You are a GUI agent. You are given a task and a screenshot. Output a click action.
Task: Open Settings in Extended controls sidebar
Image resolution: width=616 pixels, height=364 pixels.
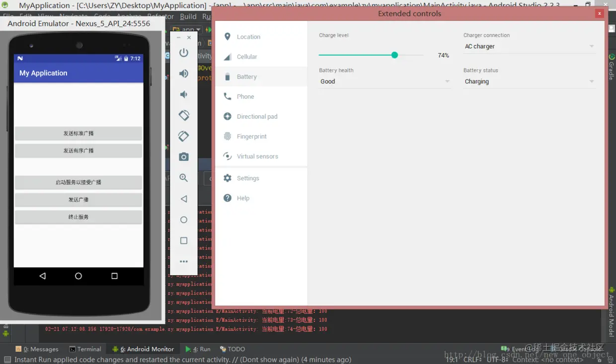point(261,178)
